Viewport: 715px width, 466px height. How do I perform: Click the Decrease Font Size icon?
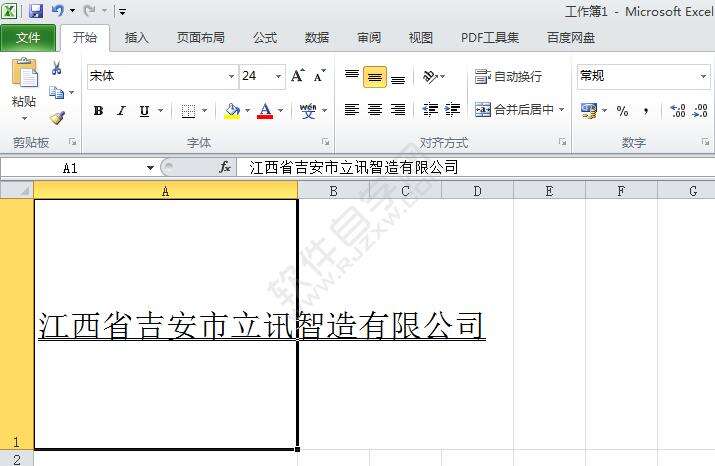click(x=320, y=76)
